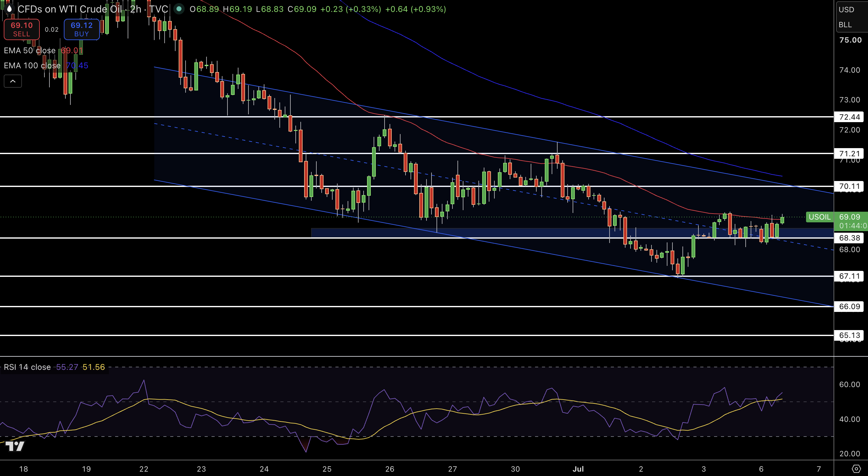Select the EMA 50 close indicator legend
Image resolution: width=868 pixels, height=476 pixels.
click(30, 50)
